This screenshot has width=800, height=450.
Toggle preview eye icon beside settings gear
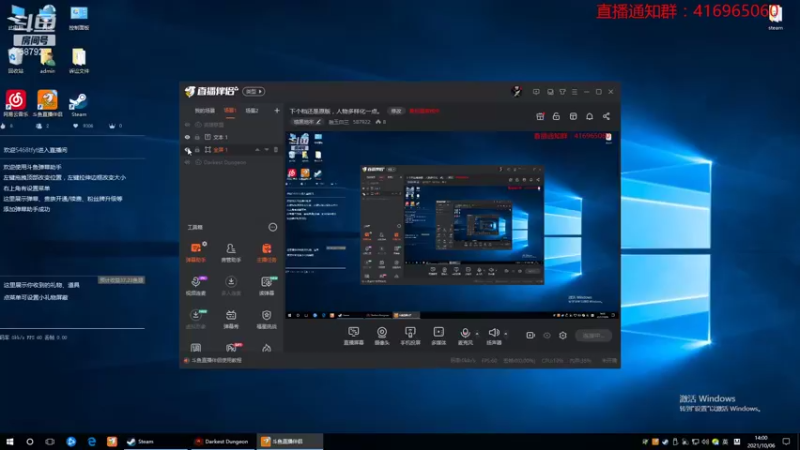tap(546, 335)
